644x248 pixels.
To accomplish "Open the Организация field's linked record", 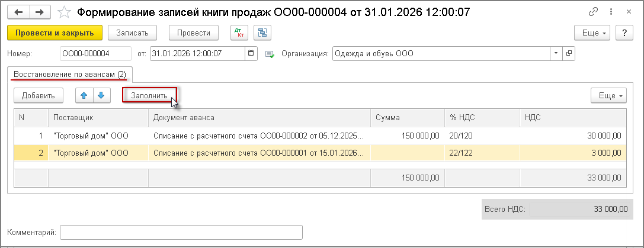I will click(569, 53).
